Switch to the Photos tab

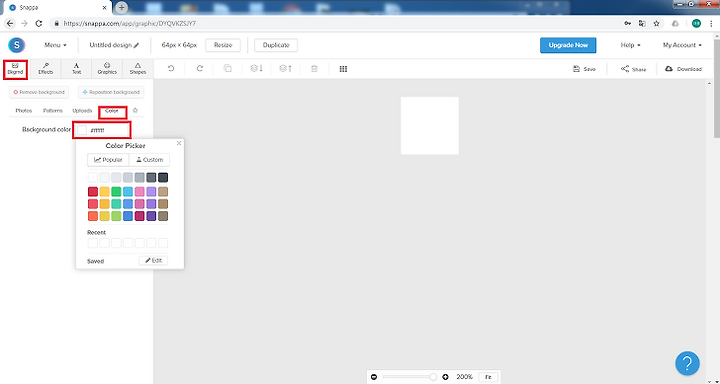click(x=24, y=111)
